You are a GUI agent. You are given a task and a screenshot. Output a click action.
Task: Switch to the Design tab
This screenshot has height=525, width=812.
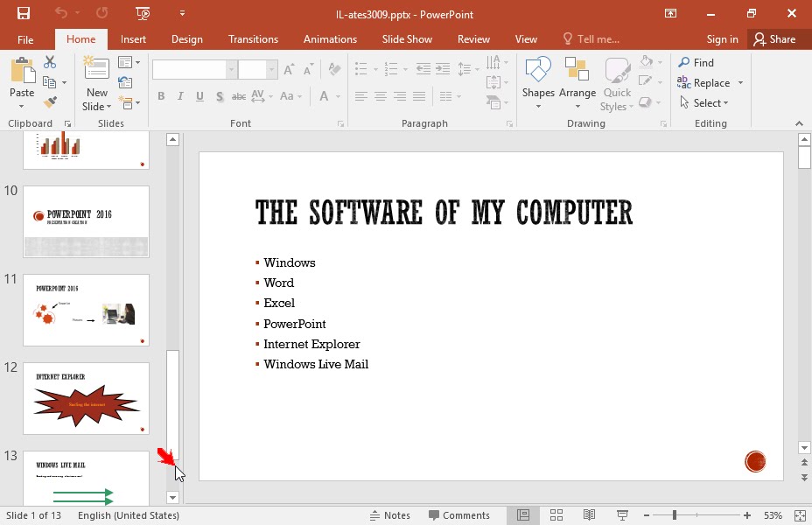(x=187, y=39)
